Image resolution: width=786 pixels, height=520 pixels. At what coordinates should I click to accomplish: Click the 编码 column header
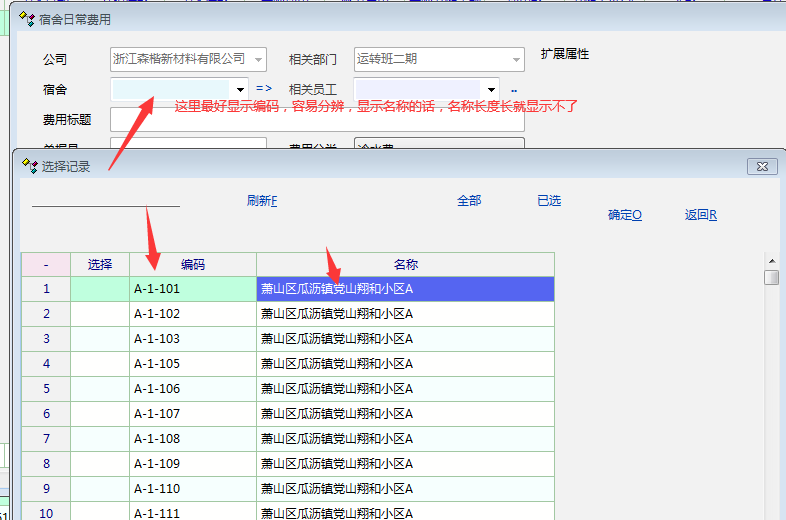point(193,265)
